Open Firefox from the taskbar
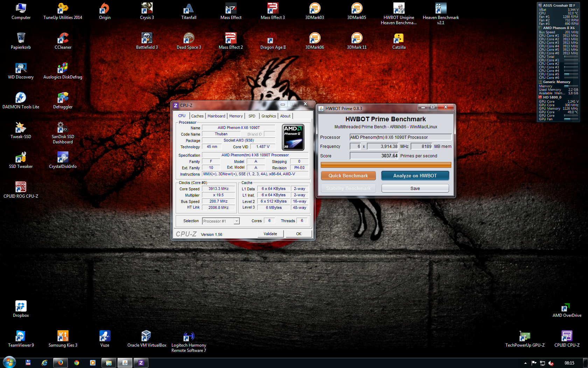588x368 pixels. 60,363
